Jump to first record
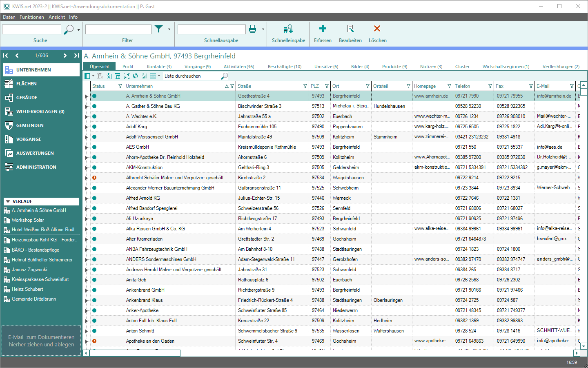588x368 pixels. [x=6, y=56]
